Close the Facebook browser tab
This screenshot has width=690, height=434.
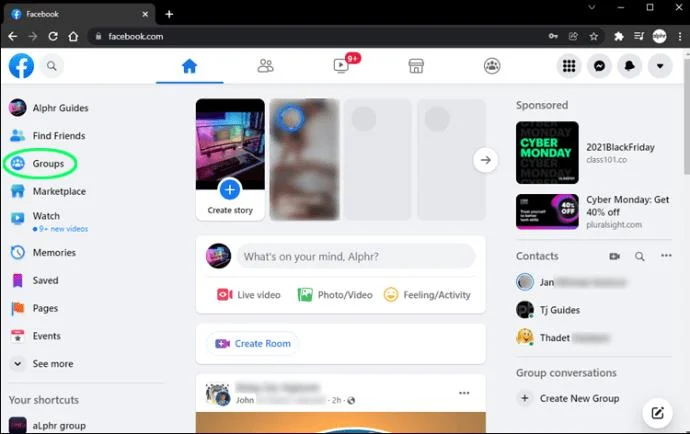[x=145, y=14]
